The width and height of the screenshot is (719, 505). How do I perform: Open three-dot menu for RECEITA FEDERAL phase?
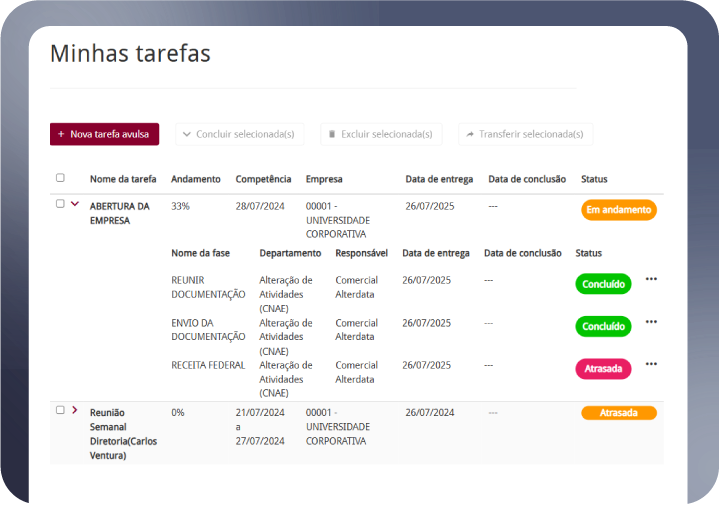[x=651, y=364]
